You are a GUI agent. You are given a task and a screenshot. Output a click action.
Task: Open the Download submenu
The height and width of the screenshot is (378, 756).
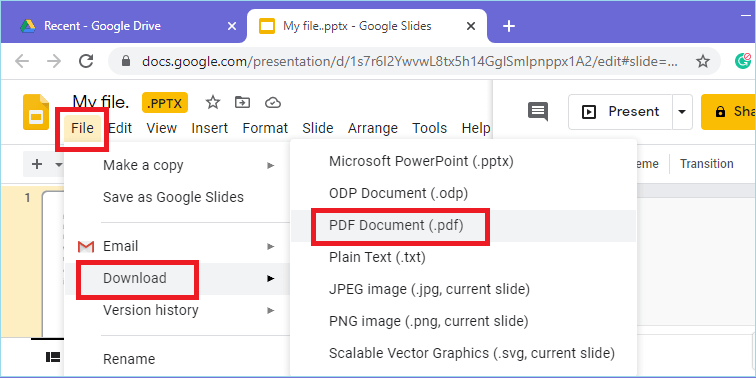[177, 278]
